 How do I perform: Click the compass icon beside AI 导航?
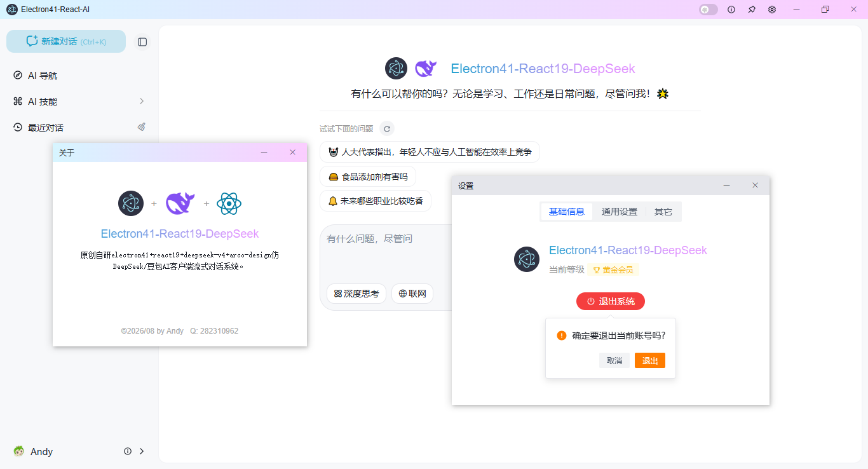[18, 76]
